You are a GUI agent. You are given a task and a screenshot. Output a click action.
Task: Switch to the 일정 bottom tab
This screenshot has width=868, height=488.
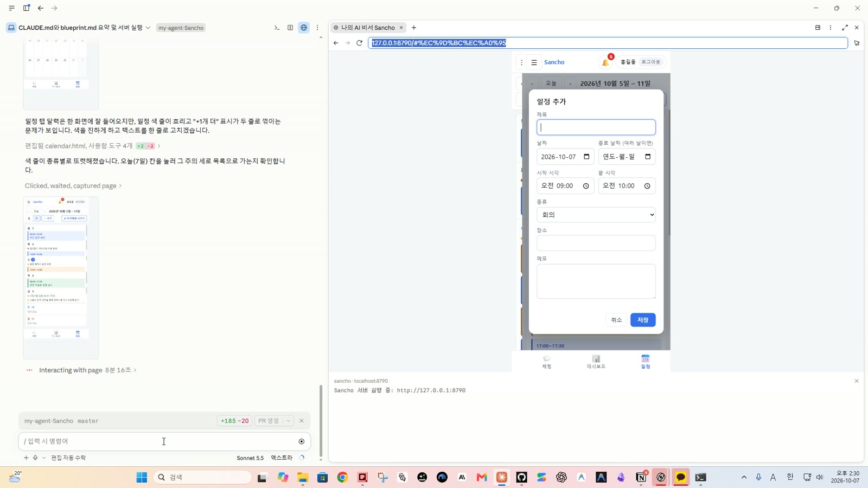pos(645,362)
